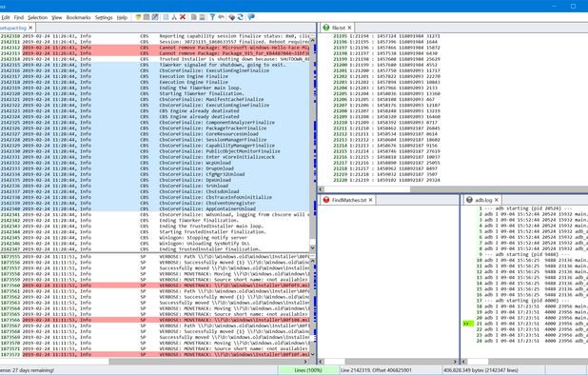The image size is (588, 375).
Task: Select red line 1873560 in lower pane
Action: (155, 286)
